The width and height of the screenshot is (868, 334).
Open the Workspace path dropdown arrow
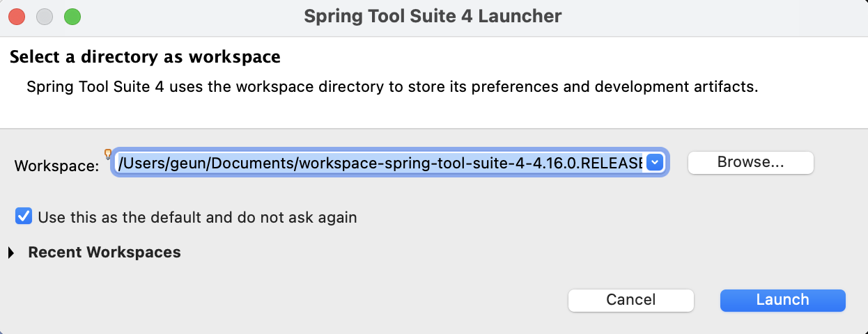[x=654, y=162]
